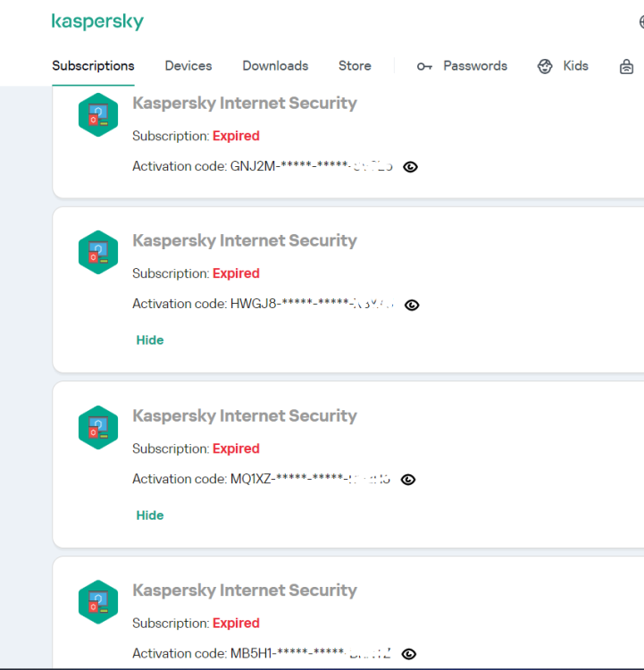This screenshot has height=670, width=644.
Task: Click Expired status on the MQ1XZ card
Action: 236,448
